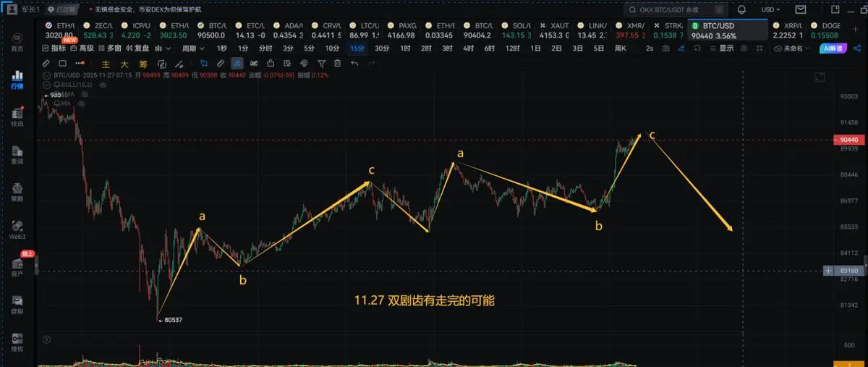
Task: Click the screenshot camera icon
Action: click(x=665, y=48)
